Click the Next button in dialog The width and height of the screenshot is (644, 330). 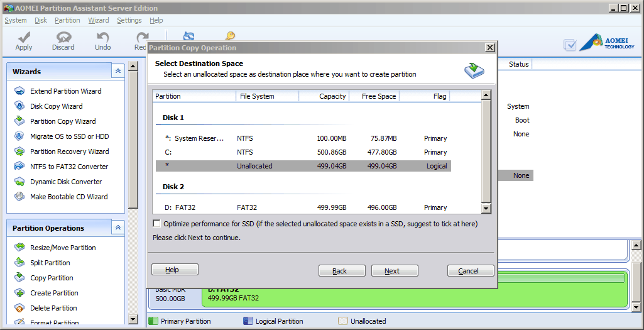pos(395,271)
